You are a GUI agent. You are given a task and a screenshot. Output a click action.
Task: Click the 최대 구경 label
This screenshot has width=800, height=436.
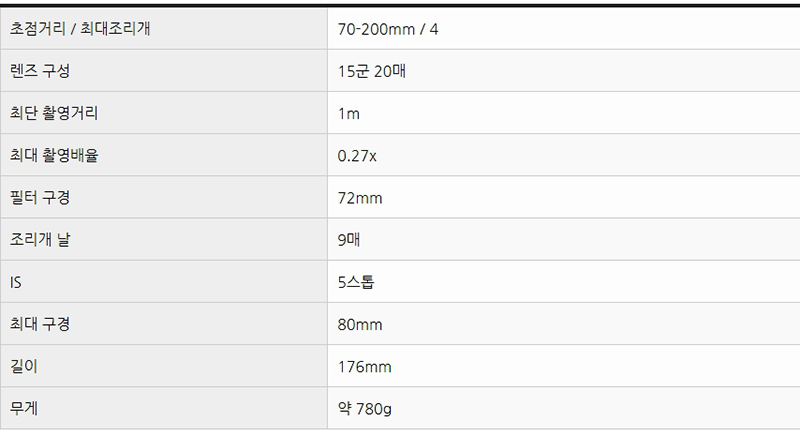coord(40,324)
